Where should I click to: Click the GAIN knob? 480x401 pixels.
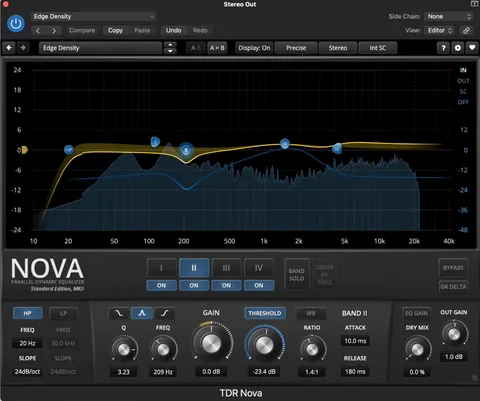click(x=211, y=343)
